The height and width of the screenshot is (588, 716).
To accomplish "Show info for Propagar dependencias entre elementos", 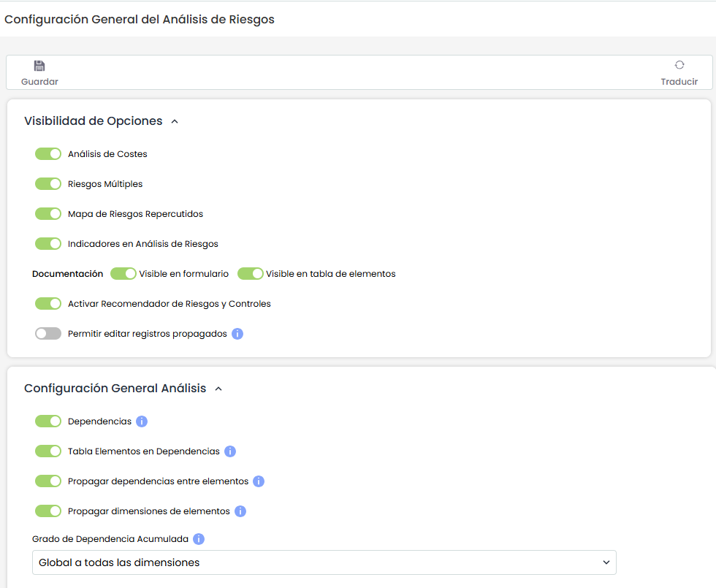I will coord(259,481).
